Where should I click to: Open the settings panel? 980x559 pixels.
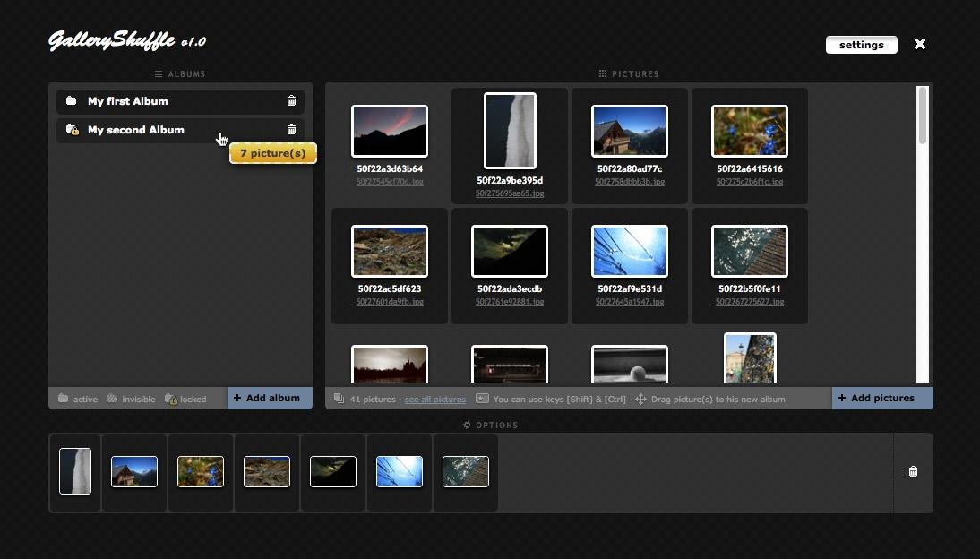click(860, 44)
